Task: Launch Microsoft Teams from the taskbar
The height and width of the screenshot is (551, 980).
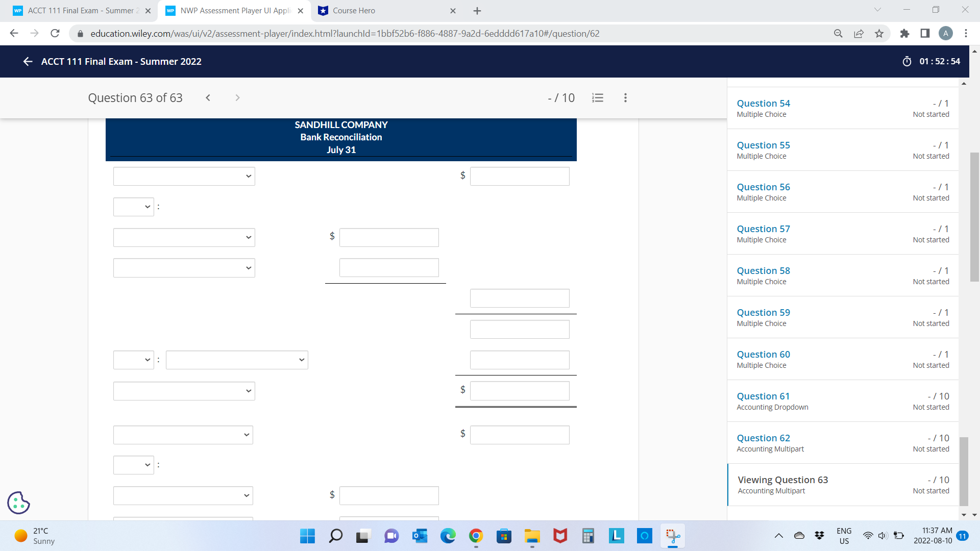Action: [391, 536]
